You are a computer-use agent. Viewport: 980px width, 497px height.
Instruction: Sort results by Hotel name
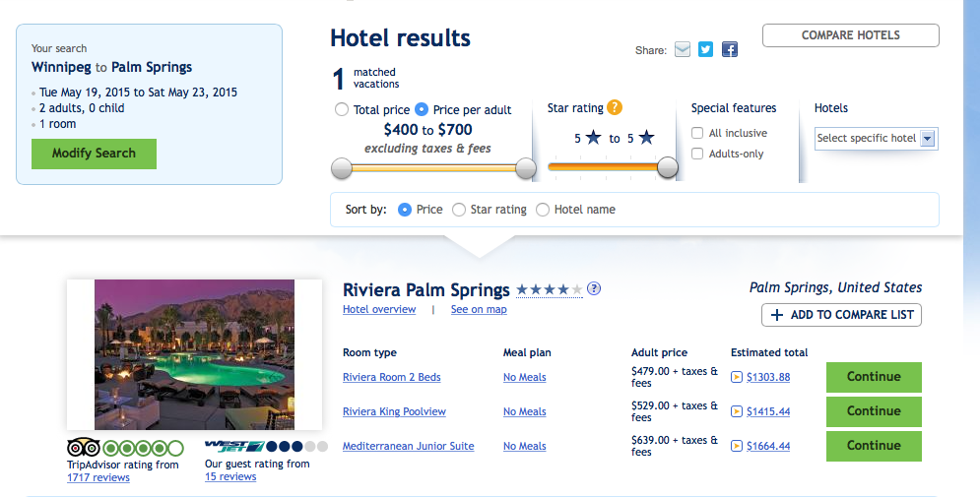tap(543, 210)
